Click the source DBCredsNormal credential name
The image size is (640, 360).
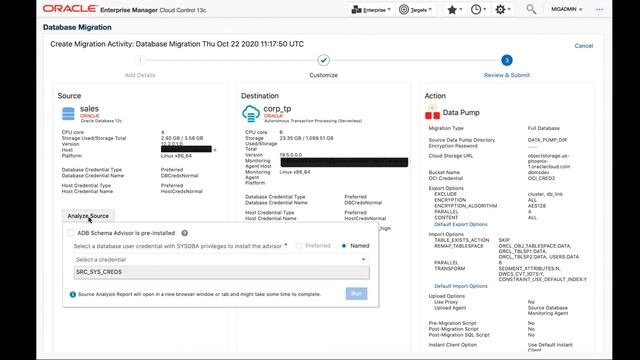179,176
